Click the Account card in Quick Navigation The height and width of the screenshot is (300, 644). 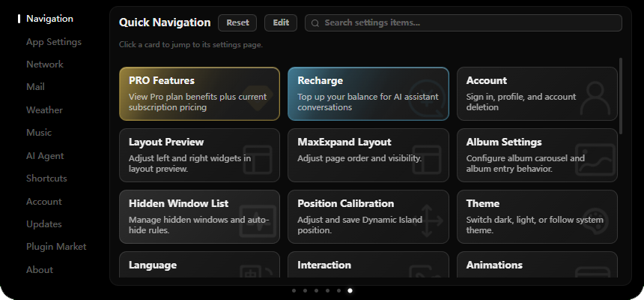point(537,94)
